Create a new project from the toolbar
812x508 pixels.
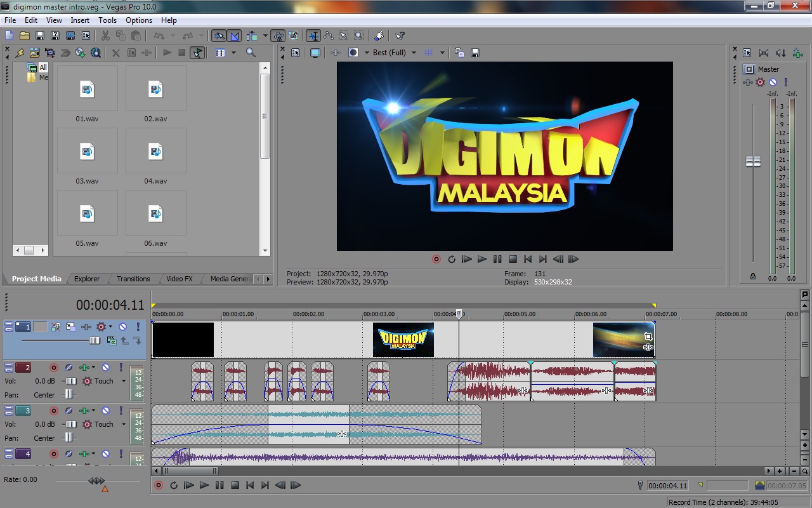coord(10,36)
